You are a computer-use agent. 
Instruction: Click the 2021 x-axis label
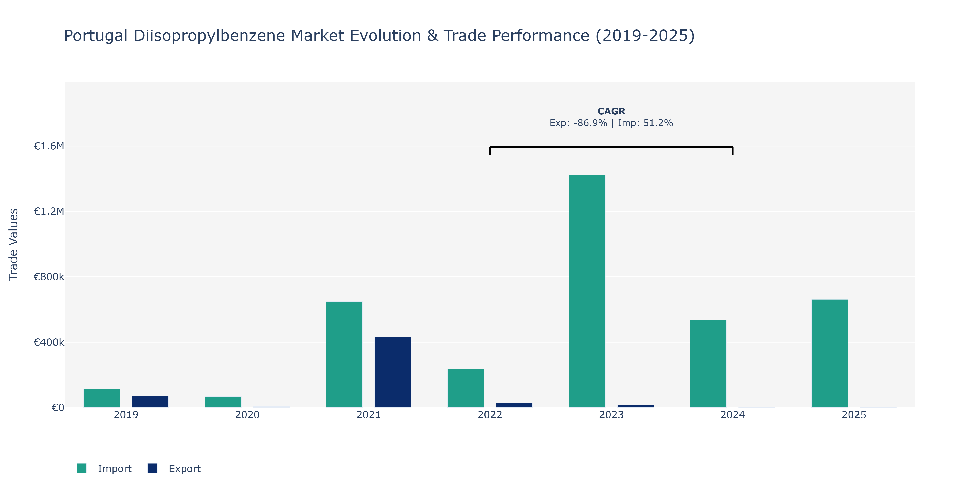coord(369,415)
